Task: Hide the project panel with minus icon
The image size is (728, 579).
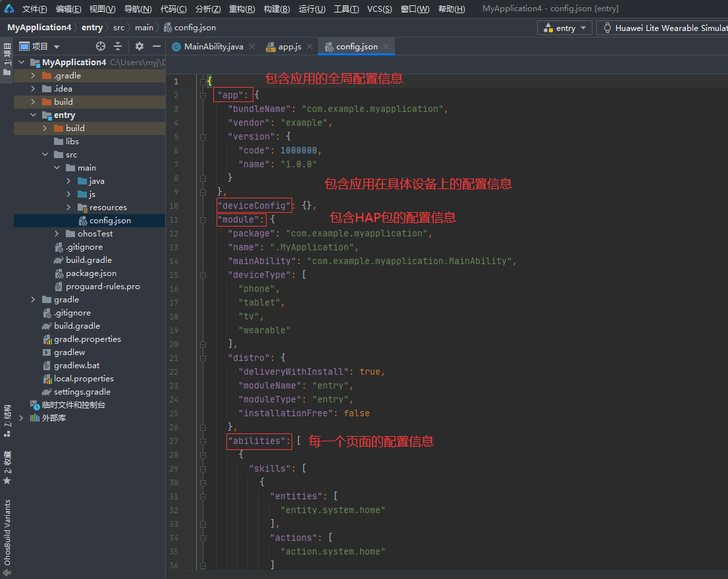Action: [x=157, y=46]
